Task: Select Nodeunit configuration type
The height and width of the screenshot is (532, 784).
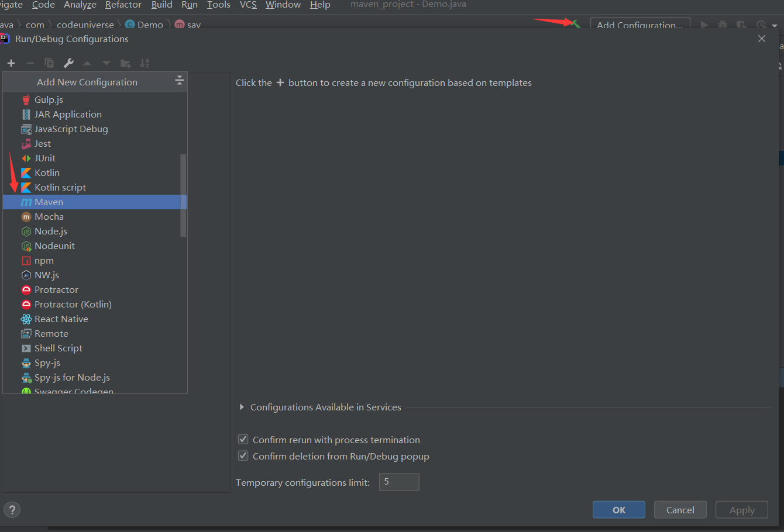Action: point(95,246)
